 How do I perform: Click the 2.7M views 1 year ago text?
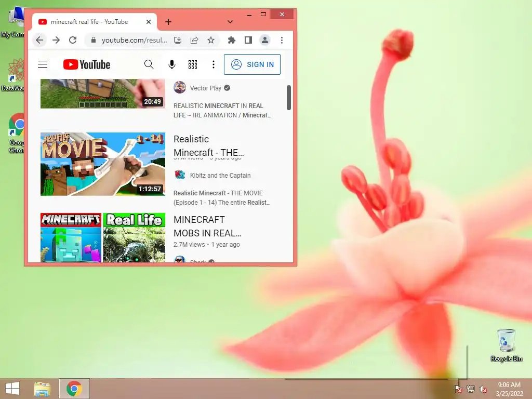tap(207, 245)
